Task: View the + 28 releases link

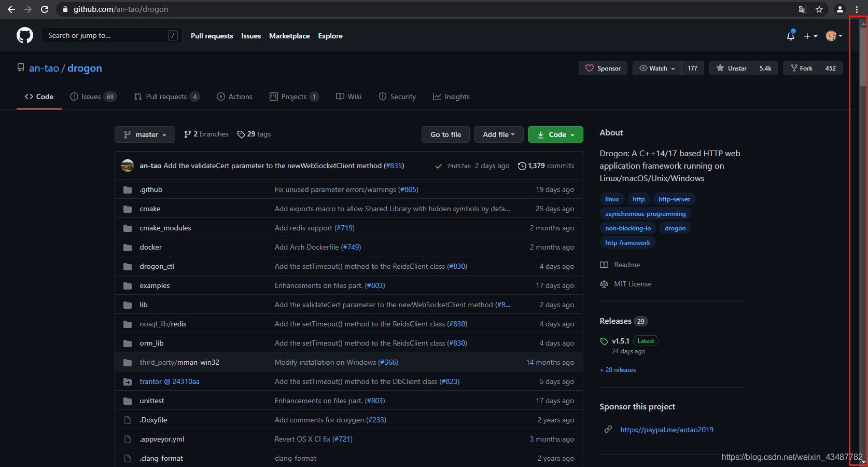Action: (x=618, y=370)
